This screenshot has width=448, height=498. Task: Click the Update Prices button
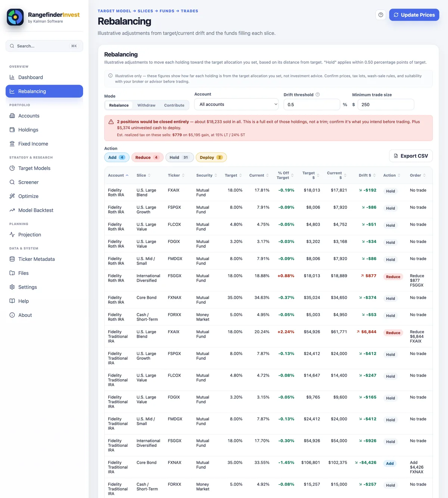414,15
